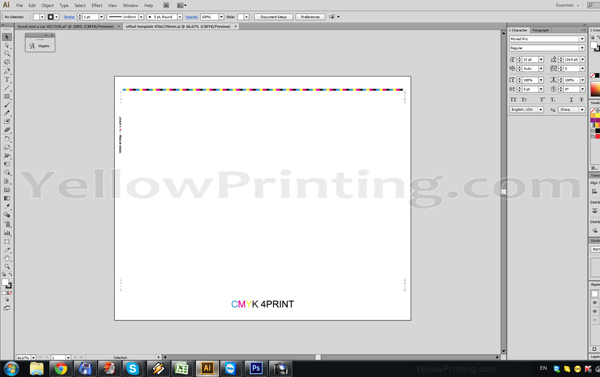Click the vertical scrollbar down arrow
This screenshot has width=600, height=377.
click(x=503, y=351)
